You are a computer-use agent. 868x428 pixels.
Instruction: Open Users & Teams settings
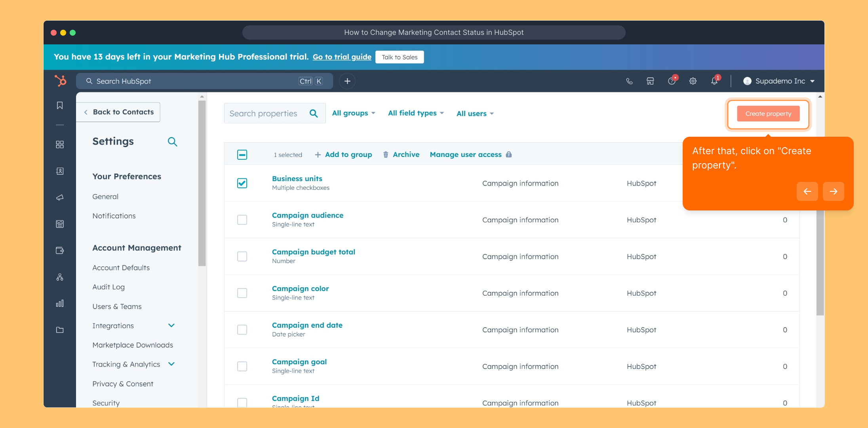[117, 306]
